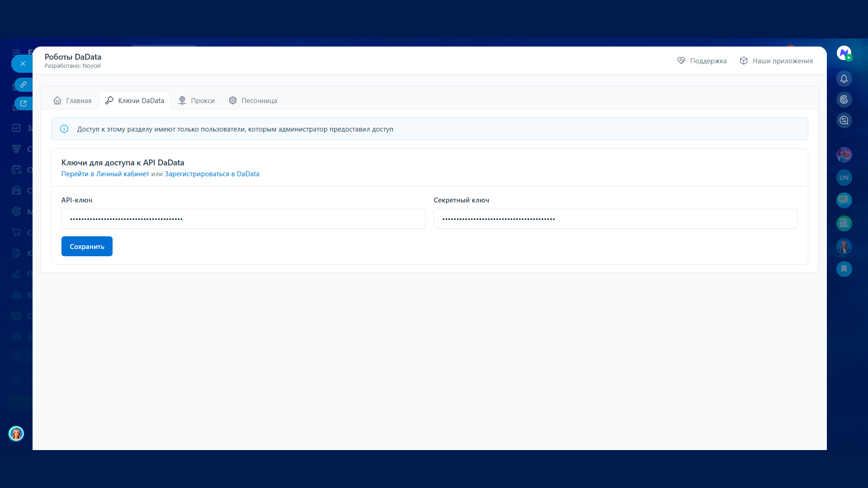
Task: Switch to the Прокси tab
Action: [x=196, y=101]
